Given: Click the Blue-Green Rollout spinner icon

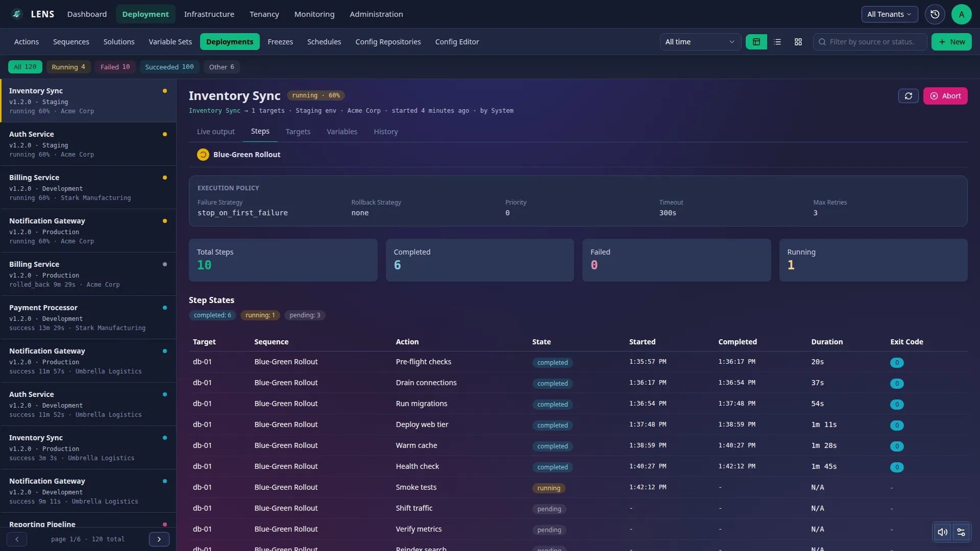Looking at the screenshot, I should point(203,155).
